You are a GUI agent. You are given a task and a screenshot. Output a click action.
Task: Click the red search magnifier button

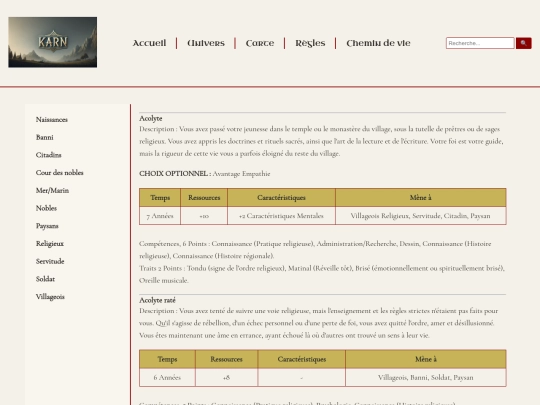523,43
